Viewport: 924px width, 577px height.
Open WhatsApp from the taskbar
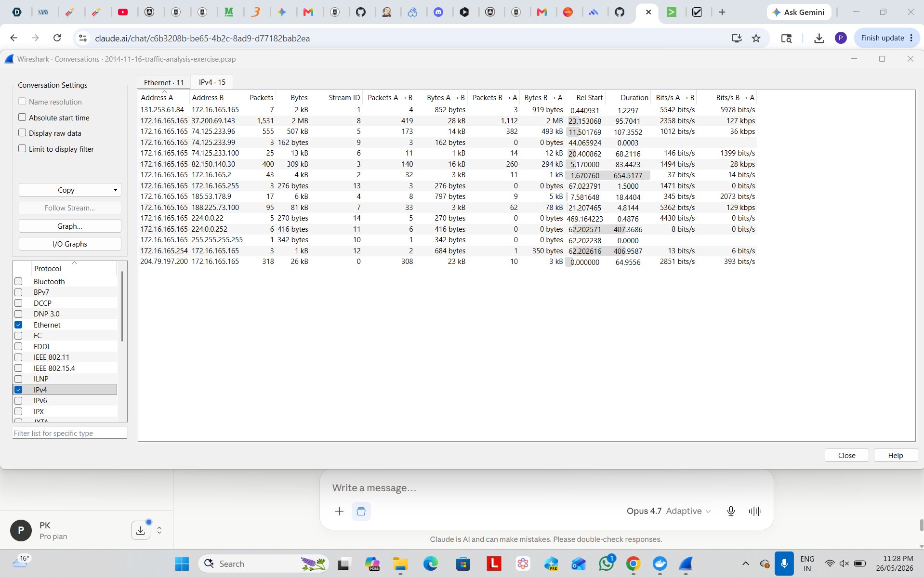pyautogui.click(x=606, y=564)
